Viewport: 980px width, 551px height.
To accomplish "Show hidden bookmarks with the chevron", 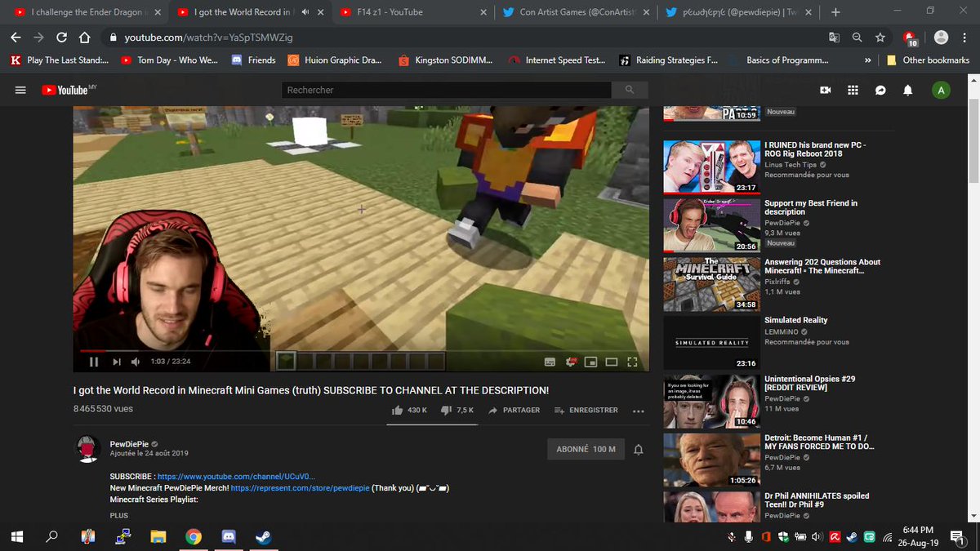I will click(x=867, y=60).
